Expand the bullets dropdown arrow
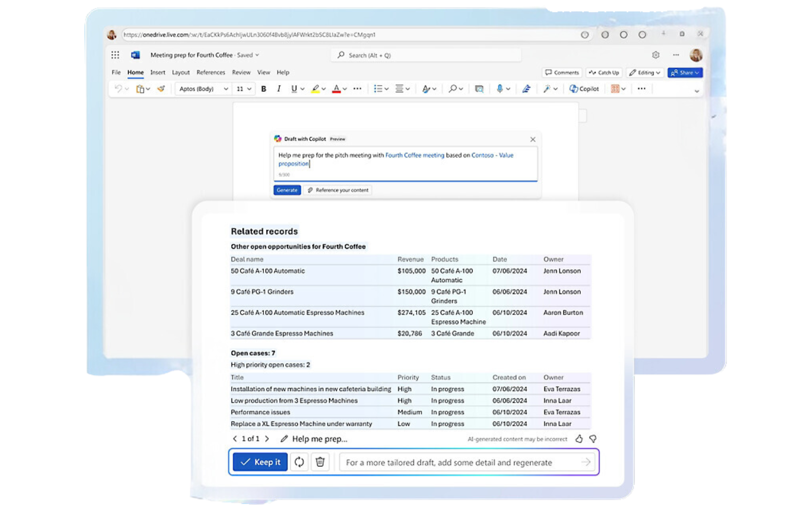Screen dimensions: 812x513 coord(387,89)
